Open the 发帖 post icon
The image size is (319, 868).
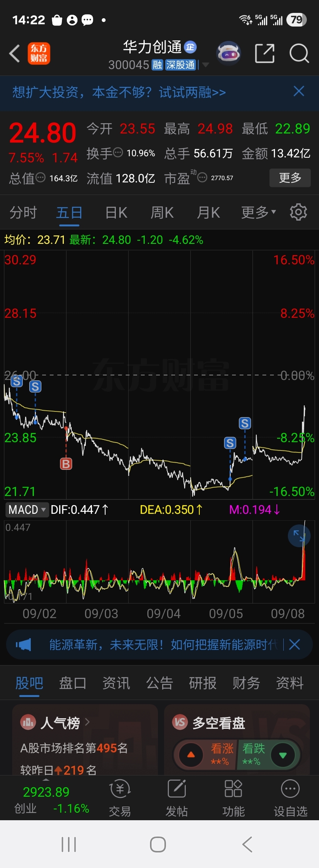tap(177, 789)
